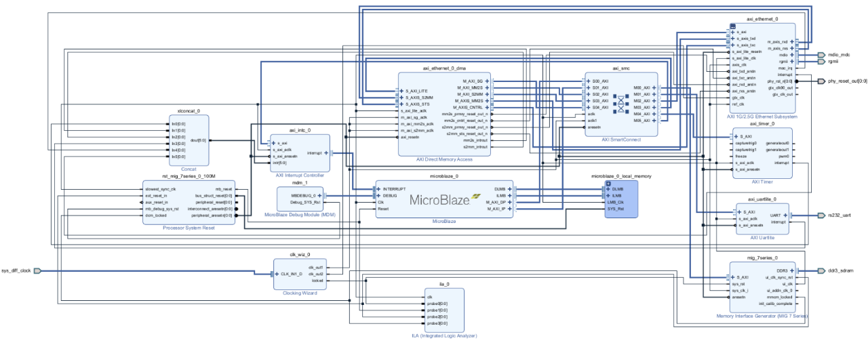Image resolution: width=868 pixels, height=347 pixels.
Task: Select the Debug_SYS_Rst pin on mdm_1
Action: [305, 202]
